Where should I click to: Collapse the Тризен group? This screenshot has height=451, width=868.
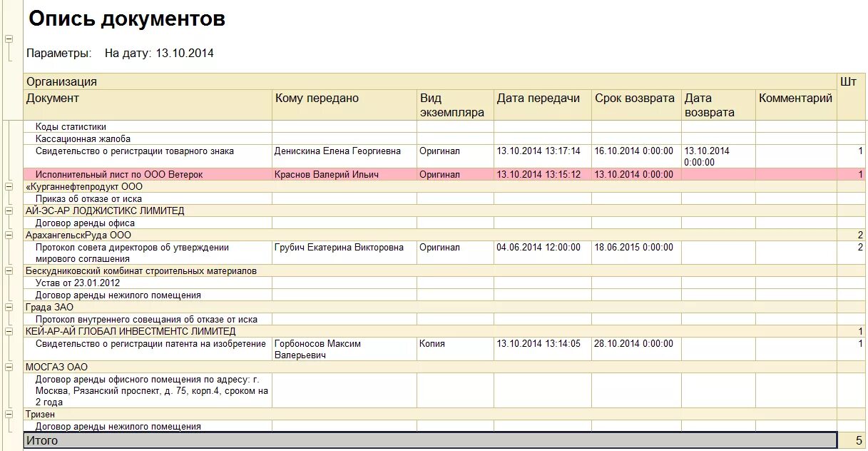tap(9, 414)
